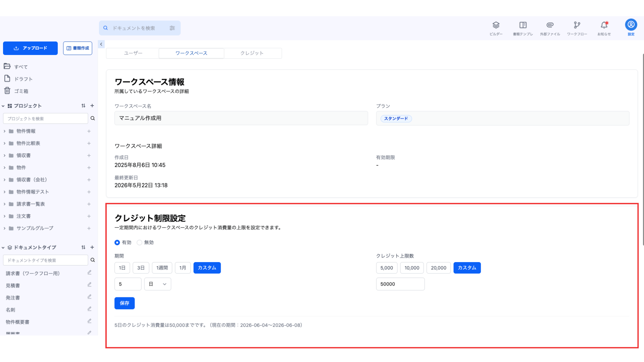Collapse the sidebar with the chevron button
Screen dimensions: 644x362
101,44
